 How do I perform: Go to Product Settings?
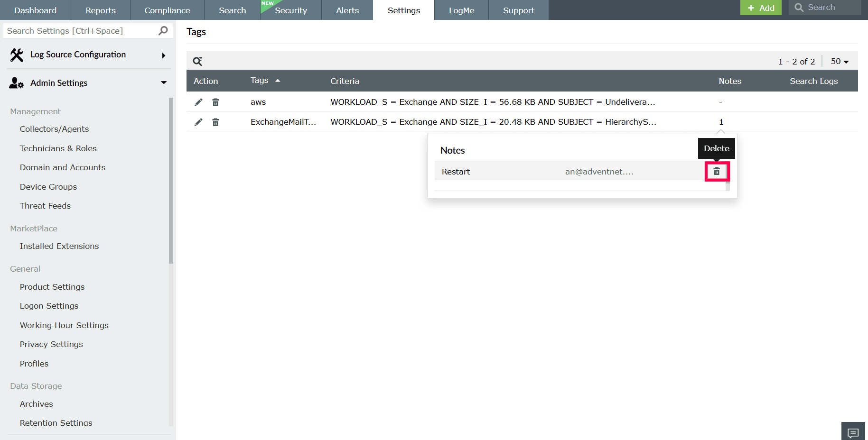(52, 287)
